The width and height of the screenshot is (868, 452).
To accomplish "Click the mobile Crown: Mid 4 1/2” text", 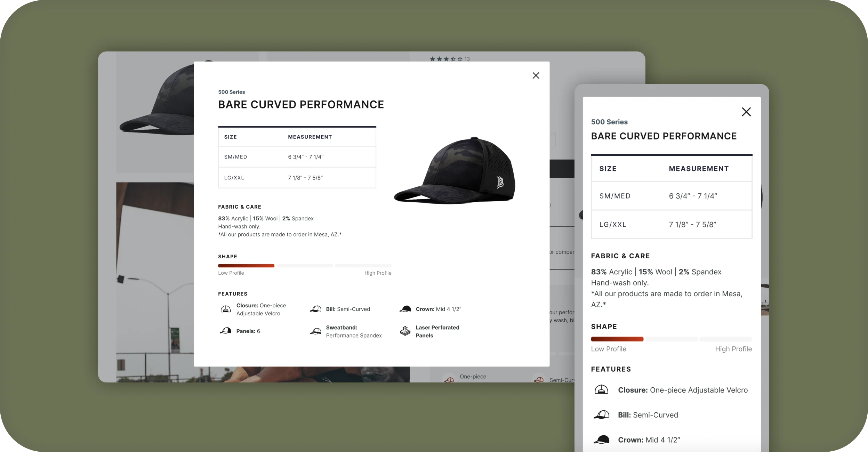I will (x=649, y=440).
